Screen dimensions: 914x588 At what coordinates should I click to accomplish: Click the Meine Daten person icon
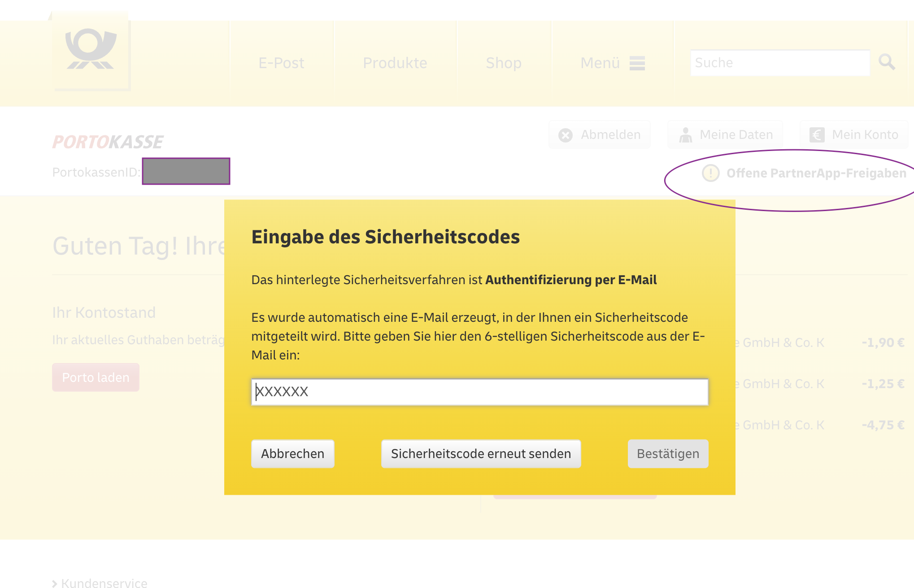[x=685, y=135]
